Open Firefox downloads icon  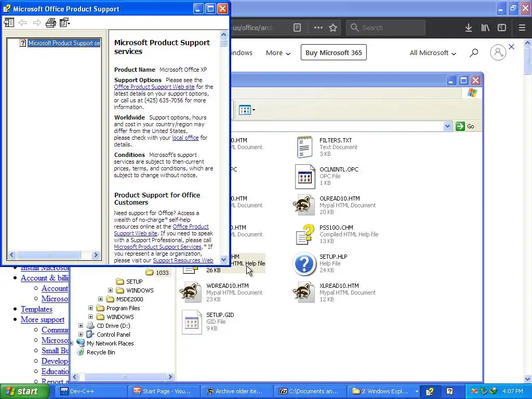coord(469,28)
